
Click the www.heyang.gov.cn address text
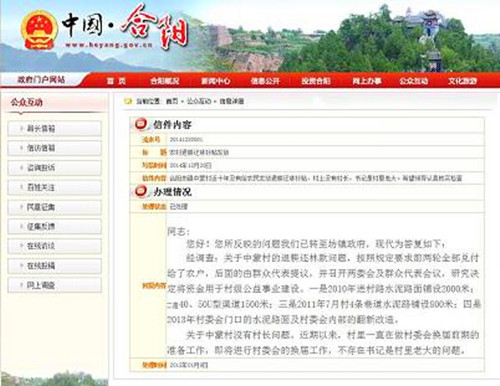point(109,45)
